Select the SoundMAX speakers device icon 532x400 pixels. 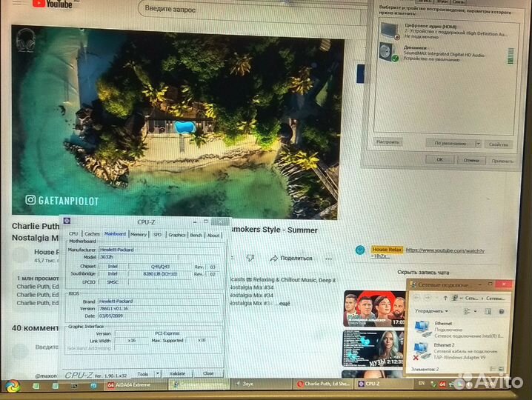tap(388, 52)
